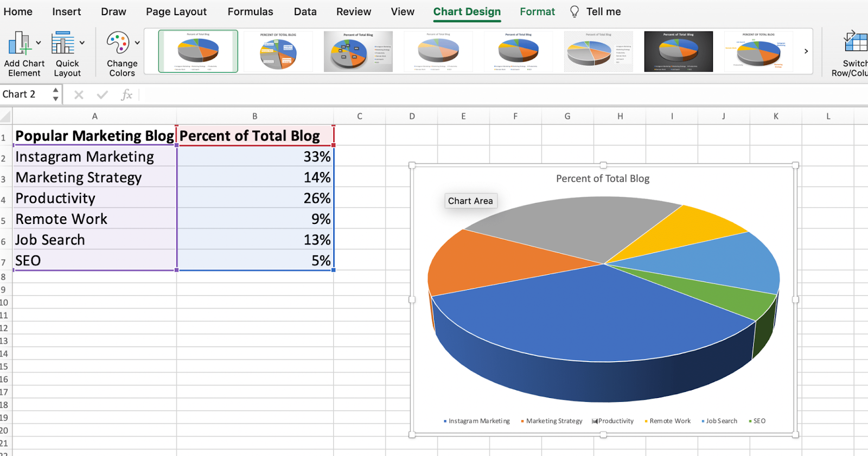
Task: Click the Change Colors palette icon
Action: 118,43
